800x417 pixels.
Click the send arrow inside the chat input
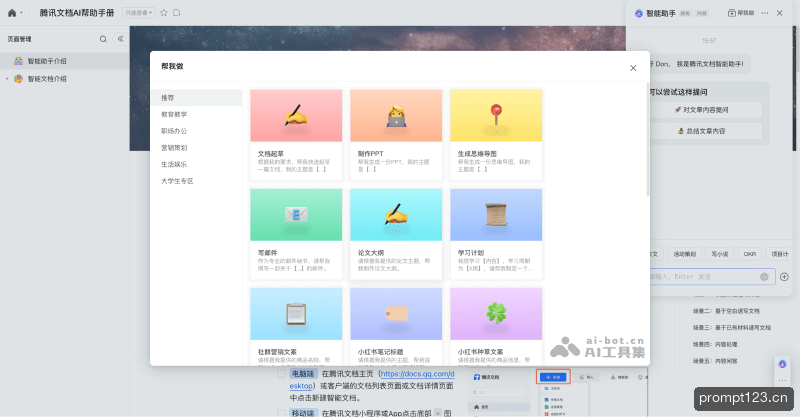click(764, 277)
